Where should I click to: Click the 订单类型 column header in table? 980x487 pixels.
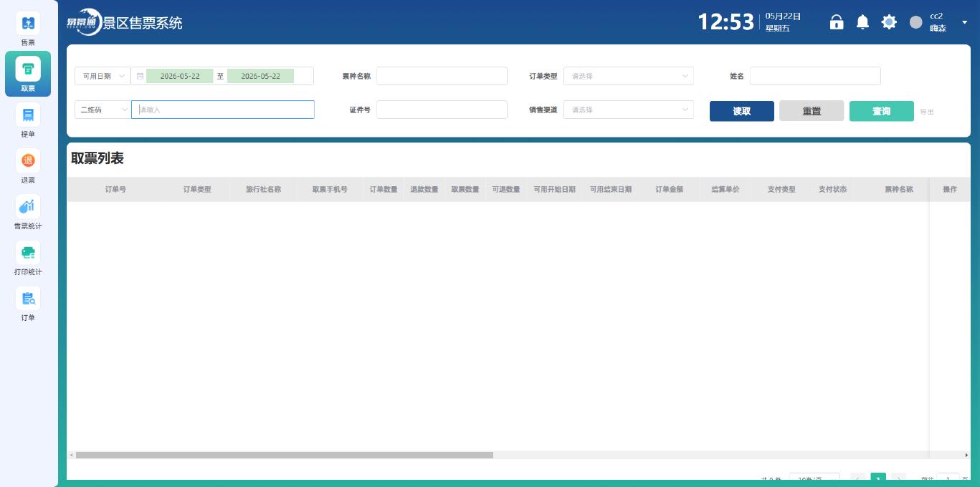click(x=197, y=190)
